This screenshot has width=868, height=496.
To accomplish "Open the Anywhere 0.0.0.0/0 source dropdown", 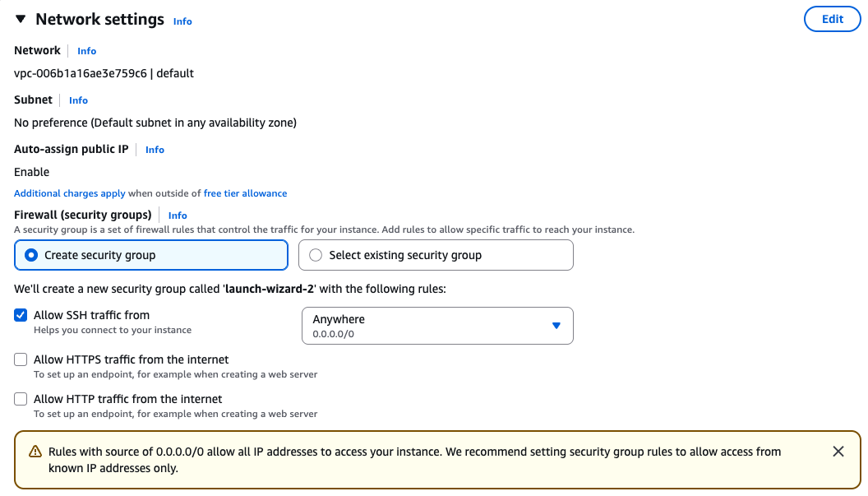I will [x=437, y=326].
